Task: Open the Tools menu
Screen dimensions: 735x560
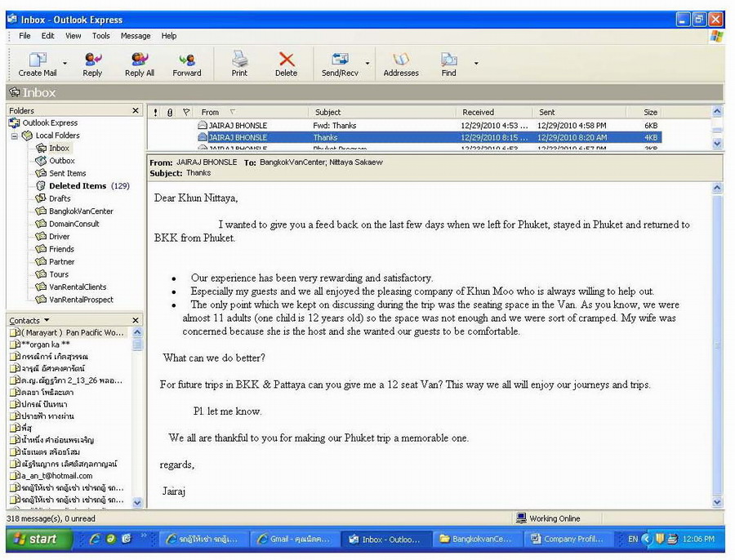Action: point(100,36)
